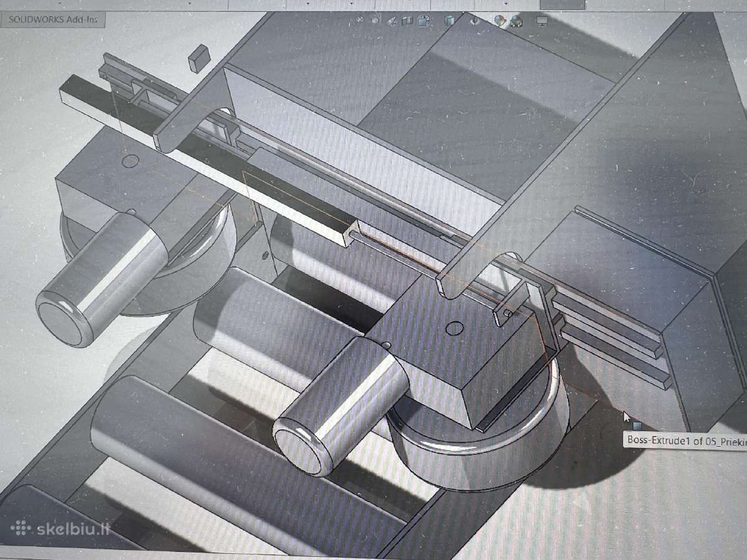The width and height of the screenshot is (747, 560).
Task: Click the Edit Appearance color ball
Action: [499, 21]
